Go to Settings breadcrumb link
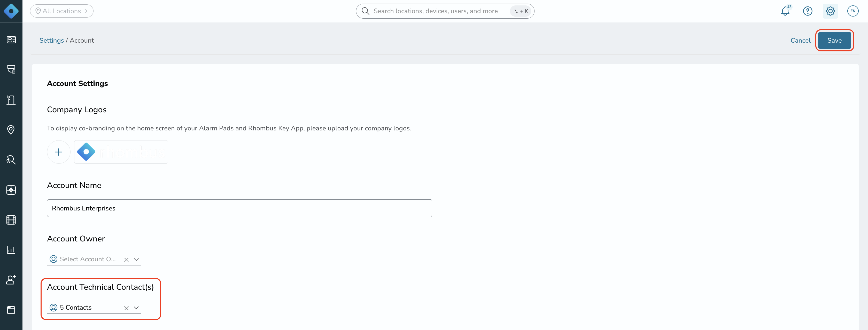Viewport: 868px width, 330px height. coord(52,40)
